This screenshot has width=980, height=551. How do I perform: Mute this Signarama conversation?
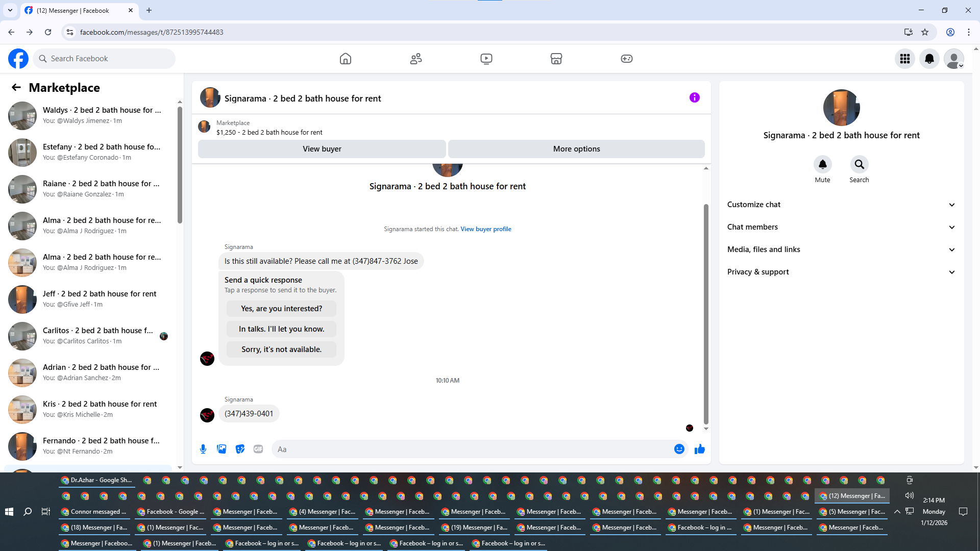point(822,165)
